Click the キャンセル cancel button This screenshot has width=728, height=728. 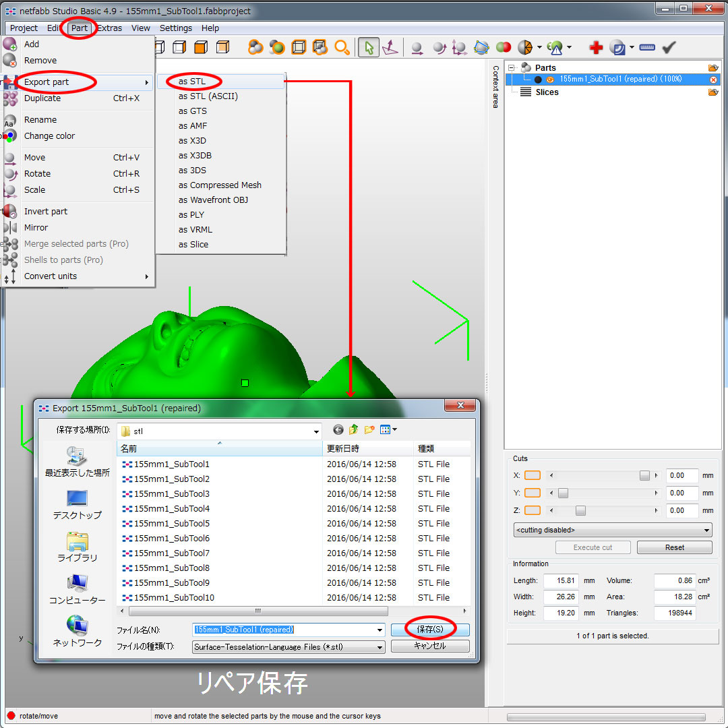[x=430, y=646]
